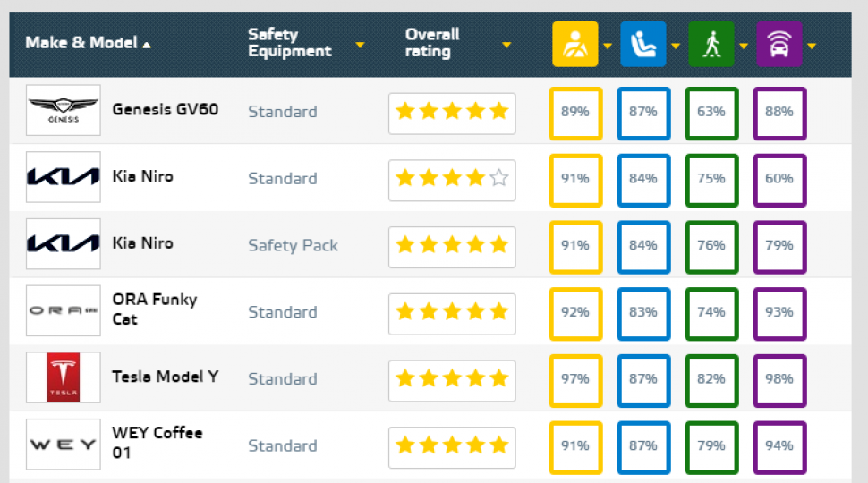Click Genesis GV60's 89% yellow score box
The height and width of the screenshot is (483, 868).
coord(575,113)
